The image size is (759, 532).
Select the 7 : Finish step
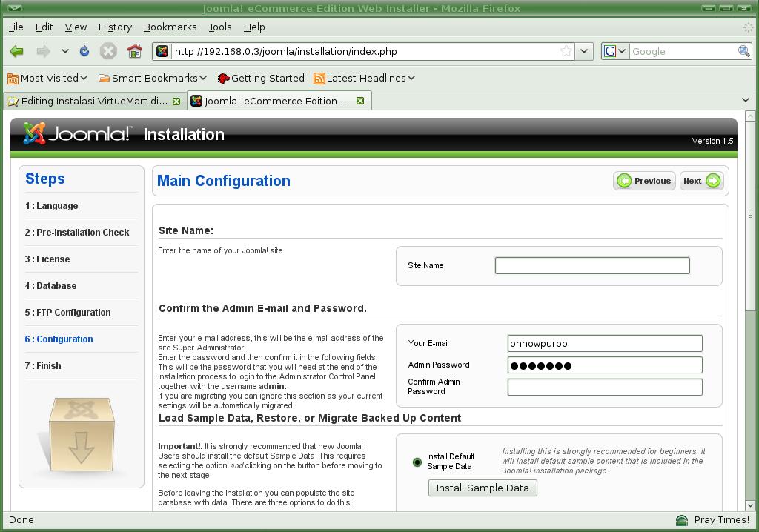click(43, 365)
